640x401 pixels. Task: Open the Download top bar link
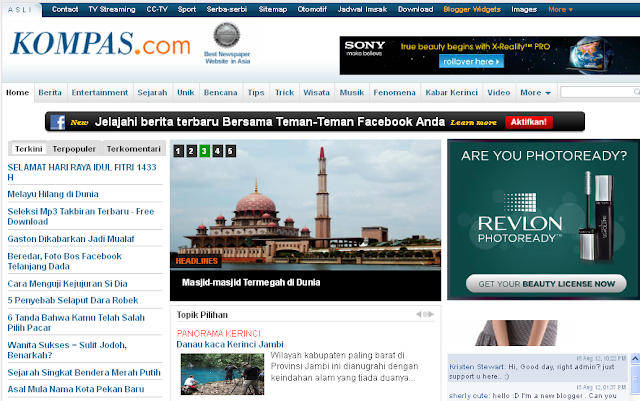pos(416,9)
